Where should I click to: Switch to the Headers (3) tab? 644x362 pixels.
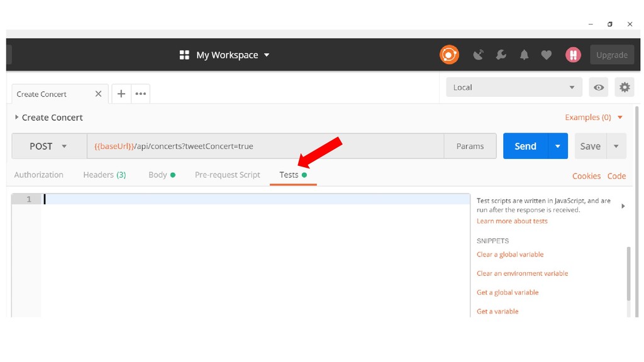pos(104,175)
